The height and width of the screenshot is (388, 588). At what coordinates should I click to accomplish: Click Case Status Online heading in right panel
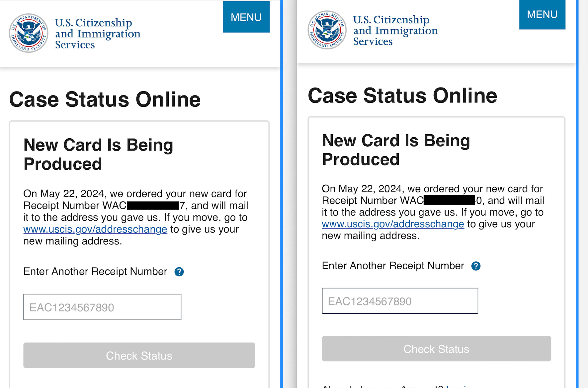click(402, 96)
